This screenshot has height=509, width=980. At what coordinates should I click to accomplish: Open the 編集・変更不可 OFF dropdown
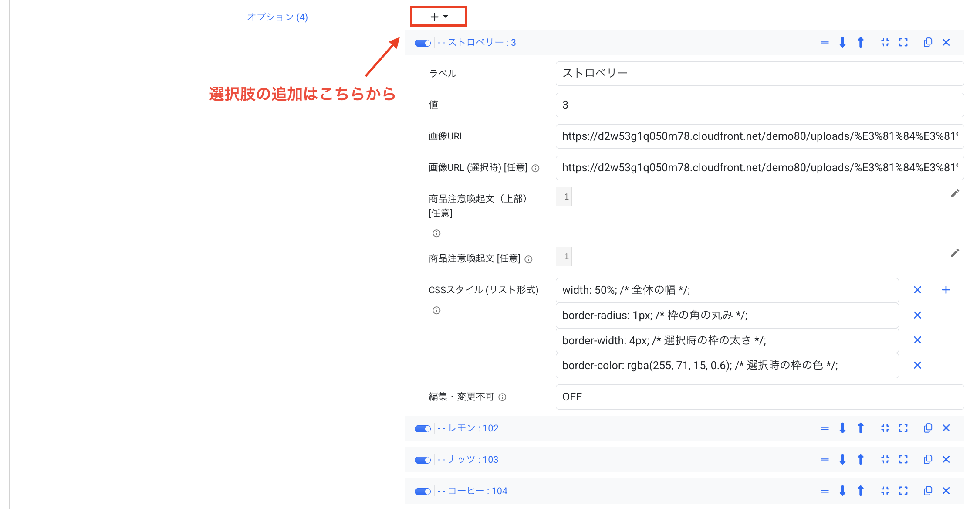(760, 397)
